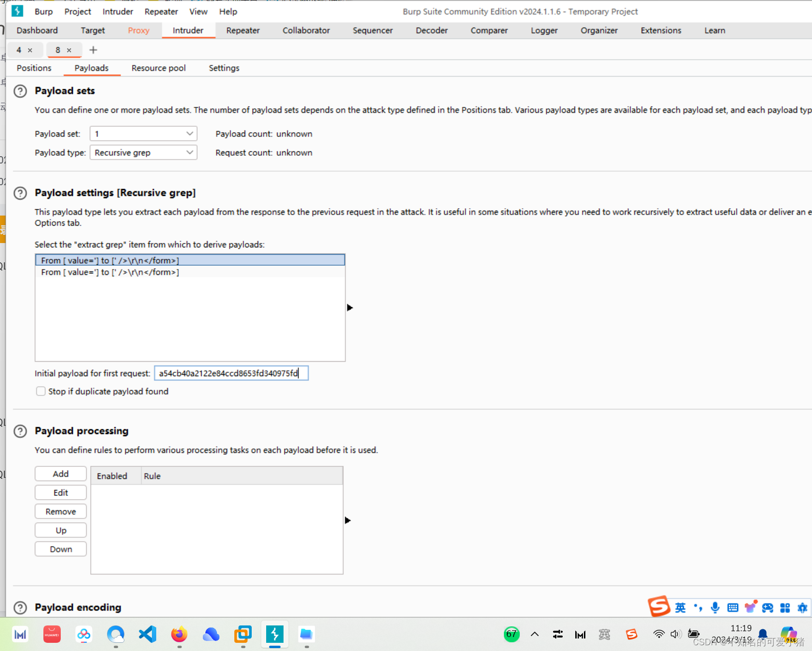This screenshot has height=651, width=812.
Task: Open Sogou soft keyboard icon
Action: coord(732,608)
